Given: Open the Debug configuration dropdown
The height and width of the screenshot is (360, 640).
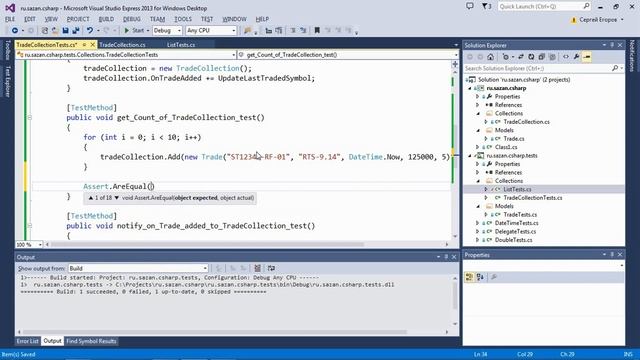Looking at the screenshot, I should pos(167,31).
